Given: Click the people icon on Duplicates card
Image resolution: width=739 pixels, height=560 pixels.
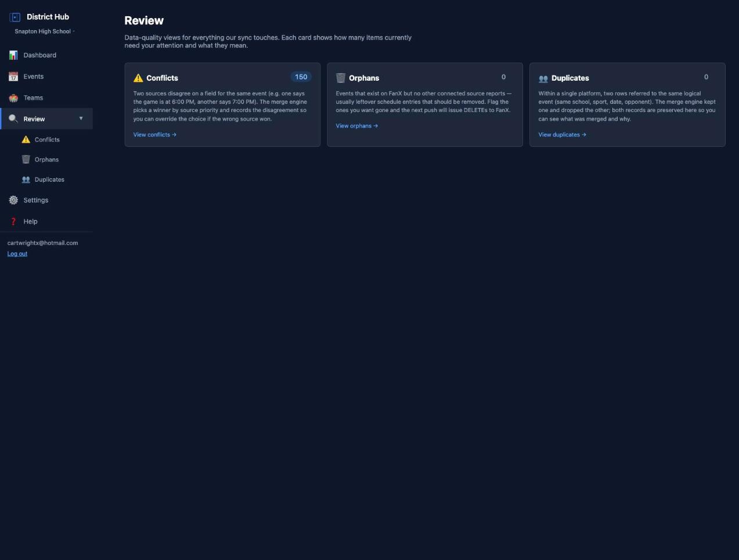Looking at the screenshot, I should 543,78.
